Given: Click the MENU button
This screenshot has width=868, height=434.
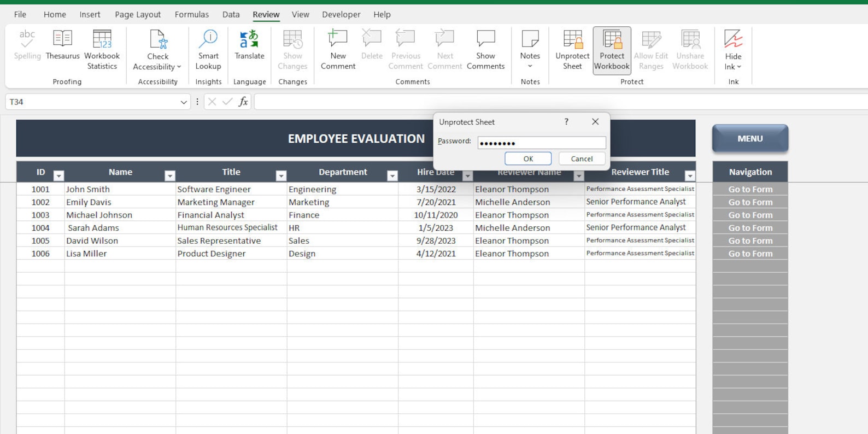Looking at the screenshot, I should (750, 138).
